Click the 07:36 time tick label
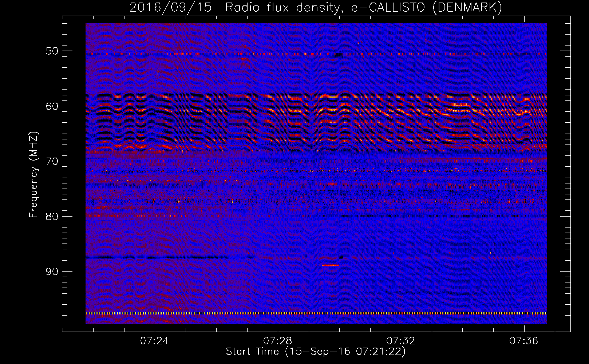The width and height of the screenshot is (589, 364). point(524,341)
